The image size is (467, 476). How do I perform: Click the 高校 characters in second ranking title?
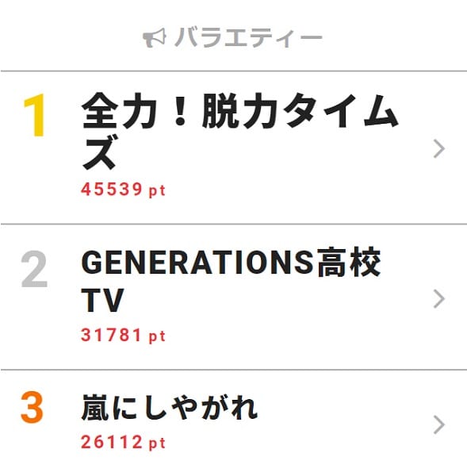(x=349, y=263)
